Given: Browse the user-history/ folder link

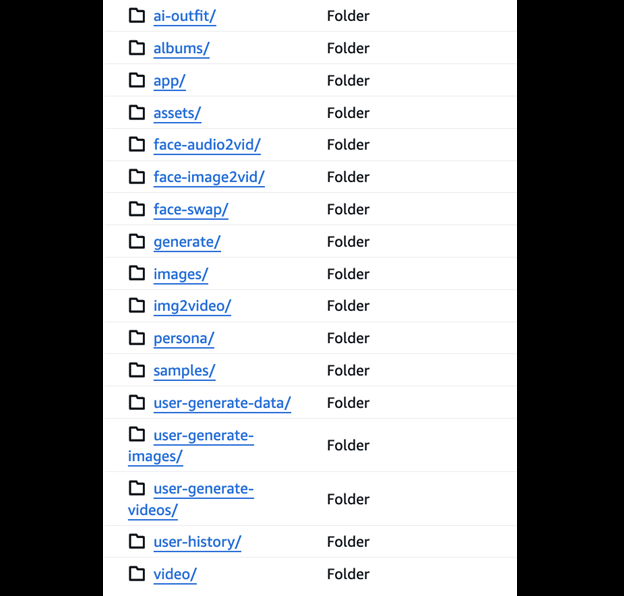Looking at the screenshot, I should 197,542.
